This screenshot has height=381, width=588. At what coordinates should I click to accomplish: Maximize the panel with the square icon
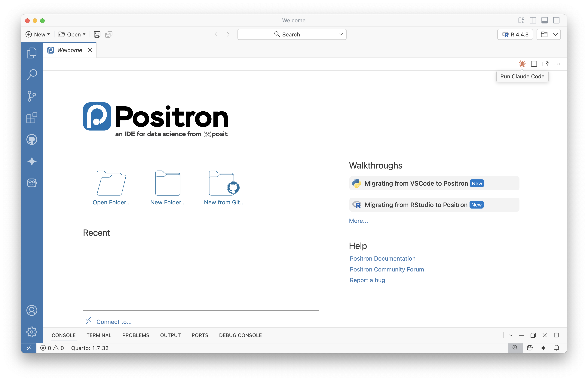click(556, 335)
